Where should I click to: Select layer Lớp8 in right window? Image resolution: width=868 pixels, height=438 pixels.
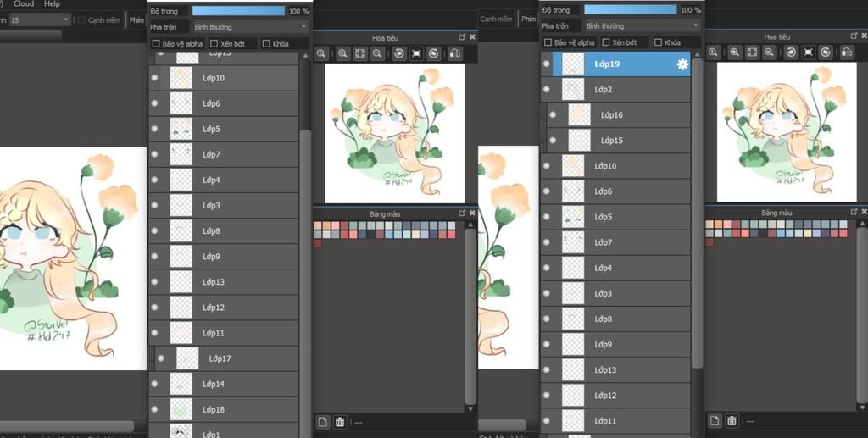click(615, 319)
